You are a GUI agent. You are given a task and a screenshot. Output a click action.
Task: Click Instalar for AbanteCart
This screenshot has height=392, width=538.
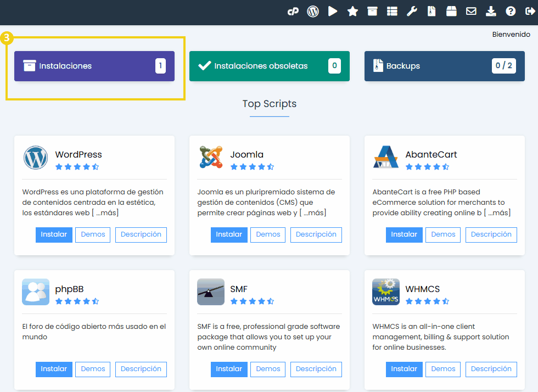coord(404,235)
